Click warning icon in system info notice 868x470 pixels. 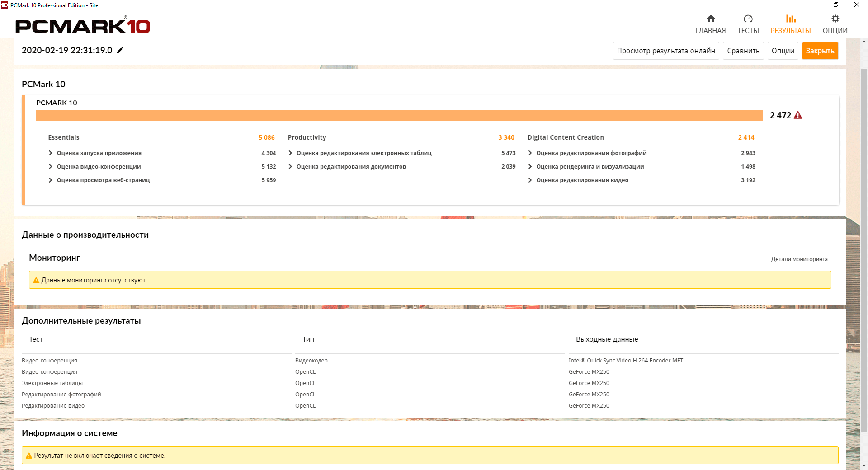pos(29,456)
